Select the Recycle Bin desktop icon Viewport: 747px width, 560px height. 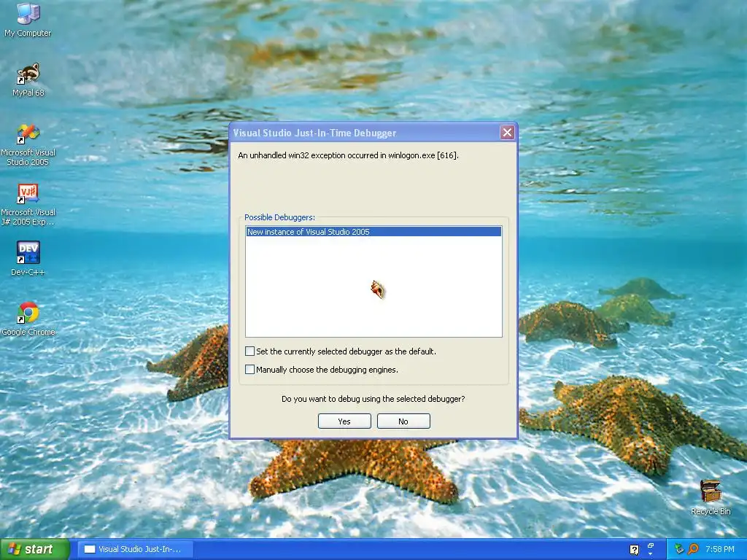(x=711, y=497)
